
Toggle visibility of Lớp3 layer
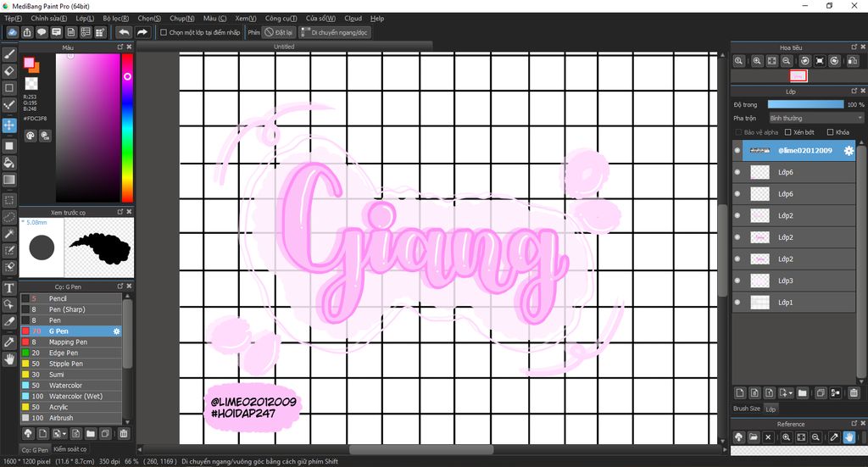737,281
